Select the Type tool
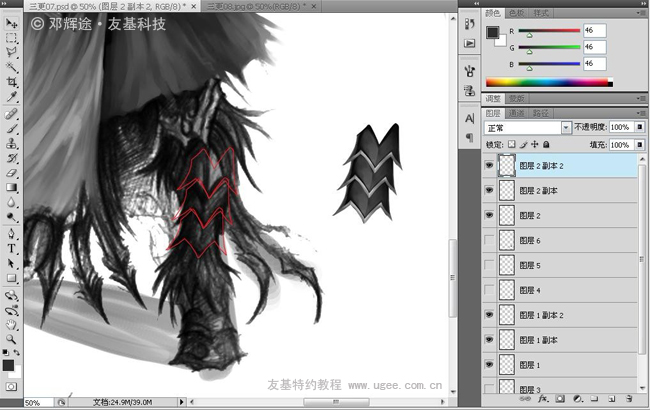Screen dimensions: 650x410 pos(12,248)
